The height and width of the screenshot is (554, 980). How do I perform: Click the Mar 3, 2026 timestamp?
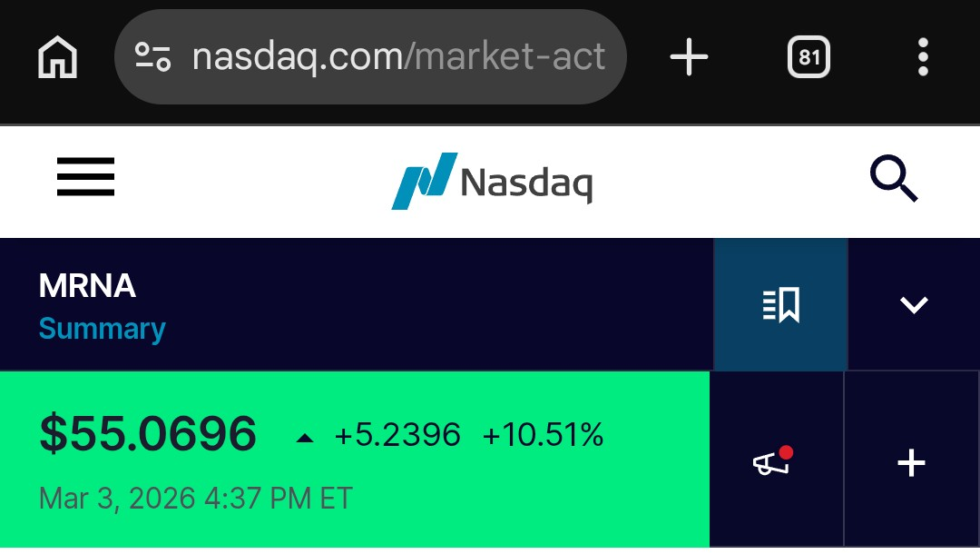[195, 499]
